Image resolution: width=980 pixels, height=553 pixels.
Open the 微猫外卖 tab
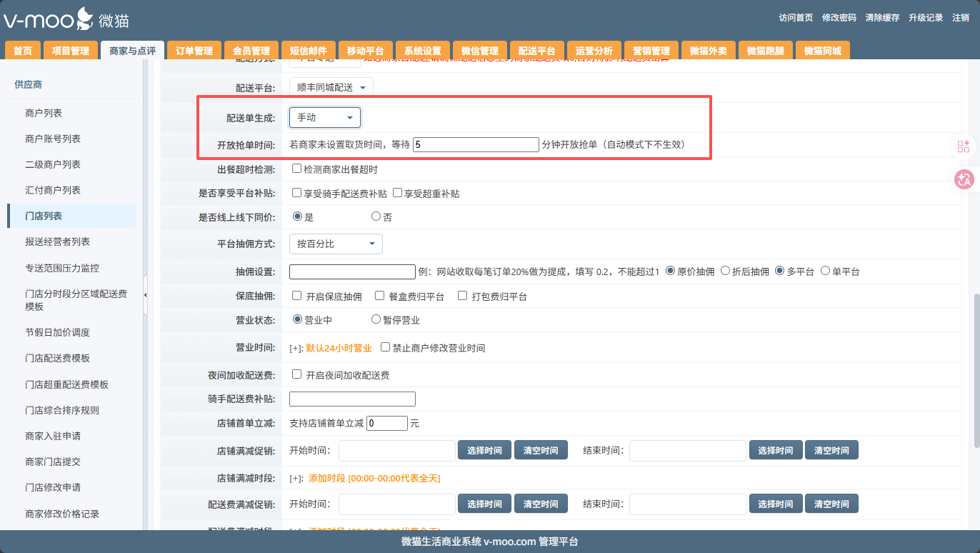tap(708, 51)
